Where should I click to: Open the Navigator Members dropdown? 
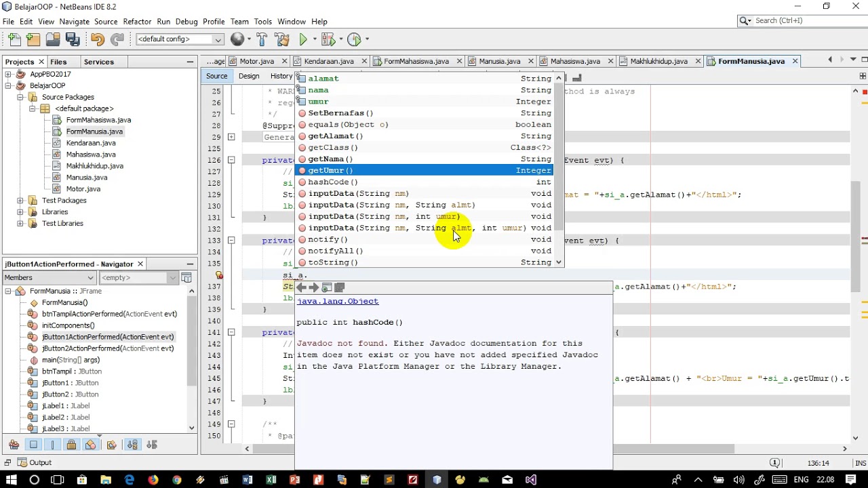click(x=49, y=277)
